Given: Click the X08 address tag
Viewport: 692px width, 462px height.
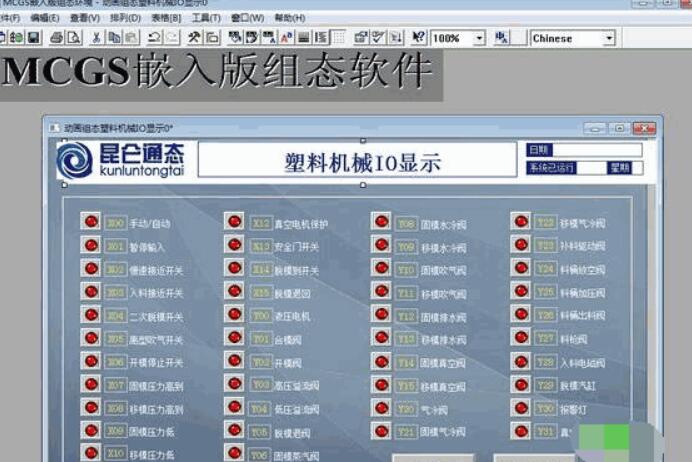Looking at the screenshot, I should point(115,409).
